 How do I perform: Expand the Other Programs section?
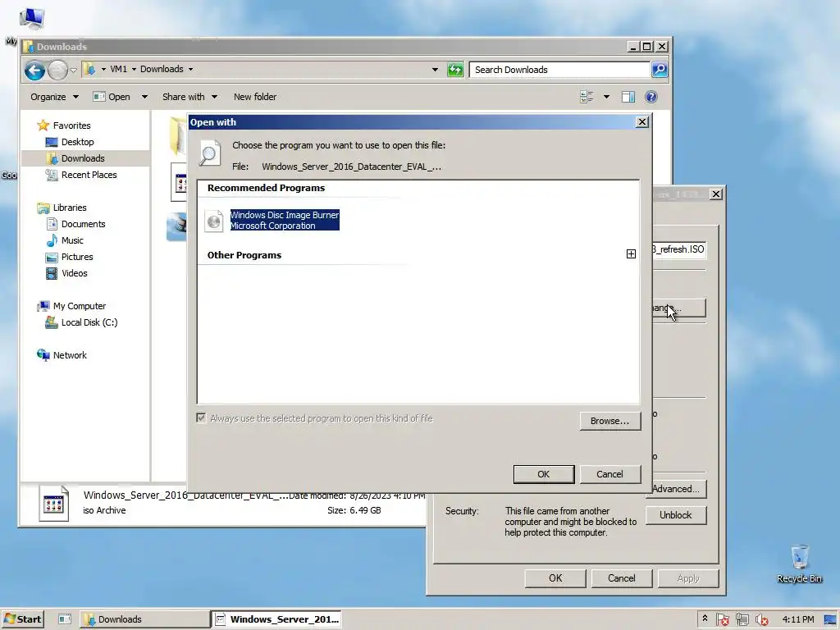(x=631, y=254)
